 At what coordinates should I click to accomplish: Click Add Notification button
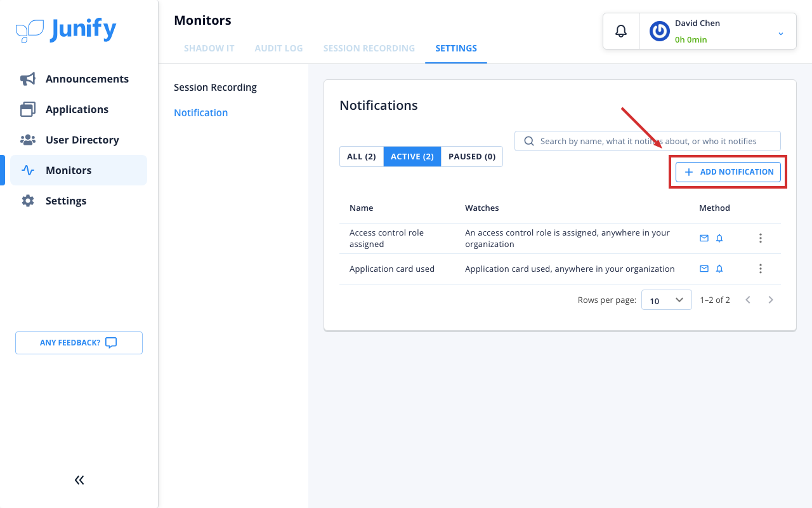(728, 172)
